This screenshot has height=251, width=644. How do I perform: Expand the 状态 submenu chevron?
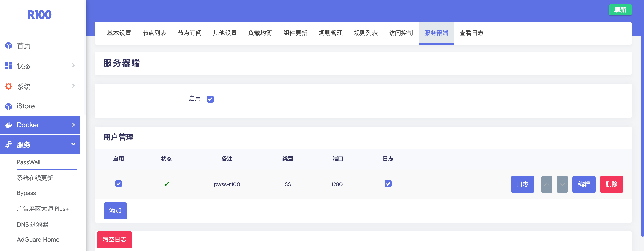(x=73, y=65)
